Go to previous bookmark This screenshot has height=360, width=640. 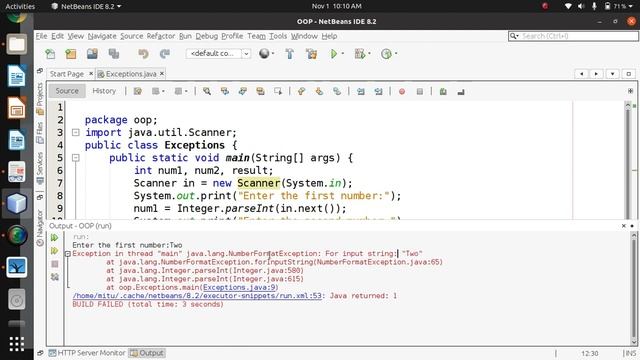tap(301, 91)
